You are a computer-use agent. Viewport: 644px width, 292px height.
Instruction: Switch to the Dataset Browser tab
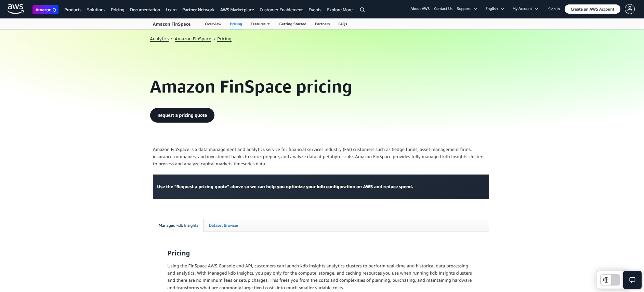coord(224,225)
